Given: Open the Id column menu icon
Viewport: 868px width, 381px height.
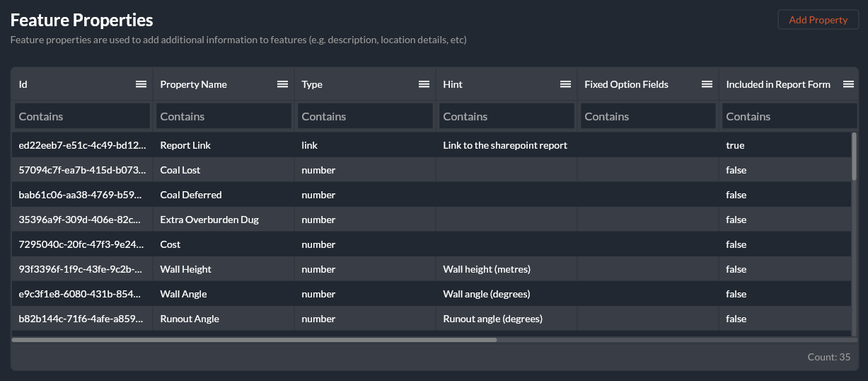Looking at the screenshot, I should pyautogui.click(x=141, y=84).
